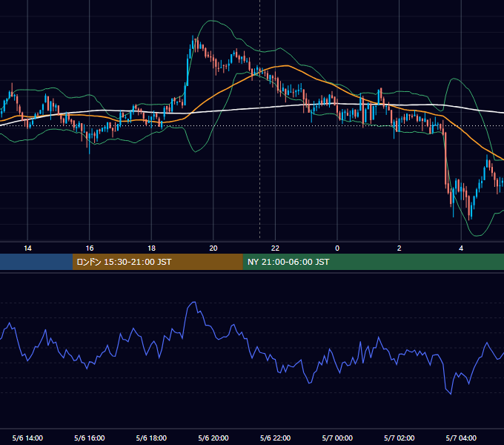Click the 2 hour label on price chart axis
Screen dimensions: 504x445
point(399,248)
